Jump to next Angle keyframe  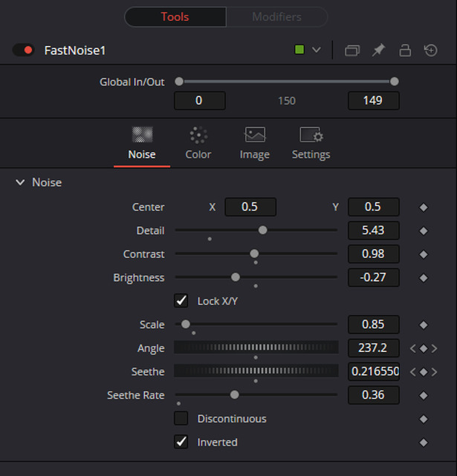click(434, 348)
